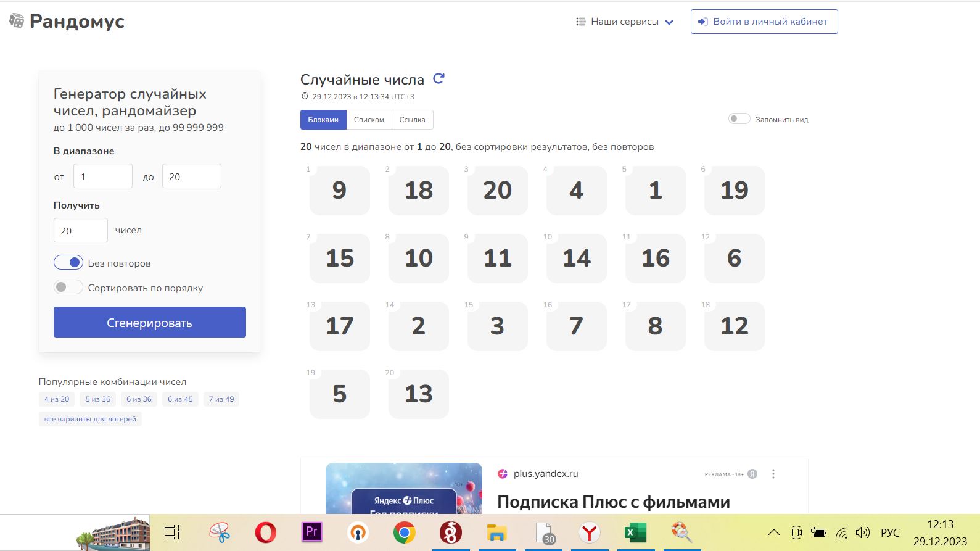The height and width of the screenshot is (551, 980).
Task: Click 'Войти в личный кабинет' button
Action: (764, 22)
